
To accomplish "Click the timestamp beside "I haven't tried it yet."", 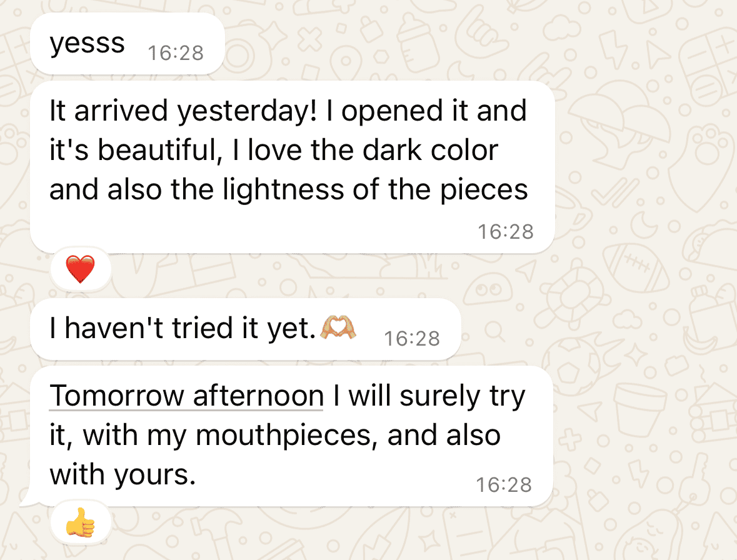I will pos(411,339).
